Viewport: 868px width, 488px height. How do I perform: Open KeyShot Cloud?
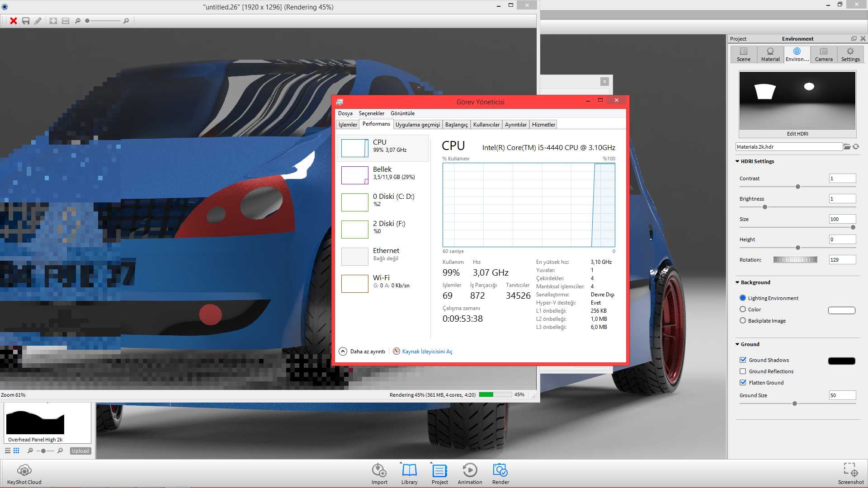coord(24,474)
